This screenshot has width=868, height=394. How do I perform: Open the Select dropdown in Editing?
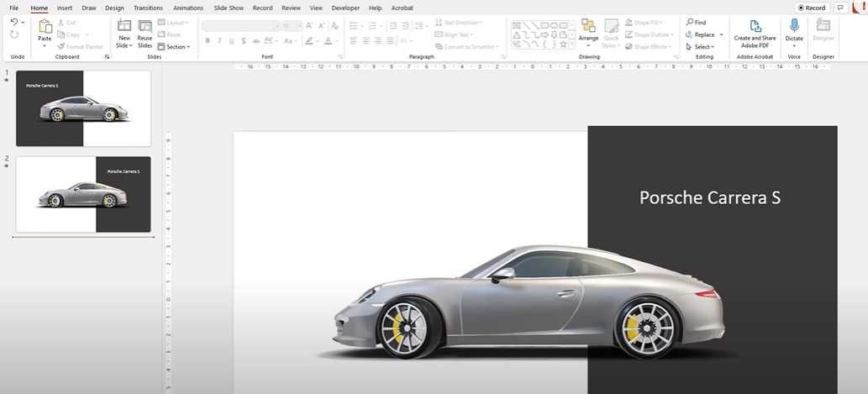[x=700, y=47]
